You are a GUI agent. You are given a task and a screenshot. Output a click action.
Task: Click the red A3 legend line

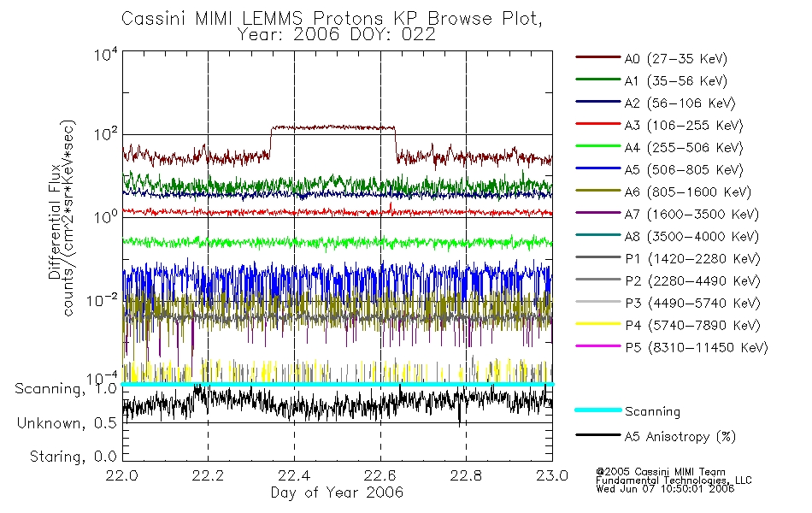[598, 124]
